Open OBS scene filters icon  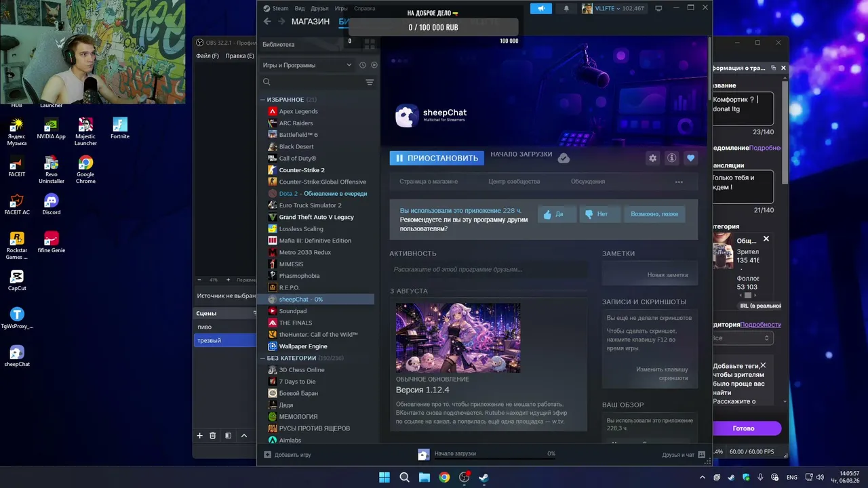pos(228,436)
